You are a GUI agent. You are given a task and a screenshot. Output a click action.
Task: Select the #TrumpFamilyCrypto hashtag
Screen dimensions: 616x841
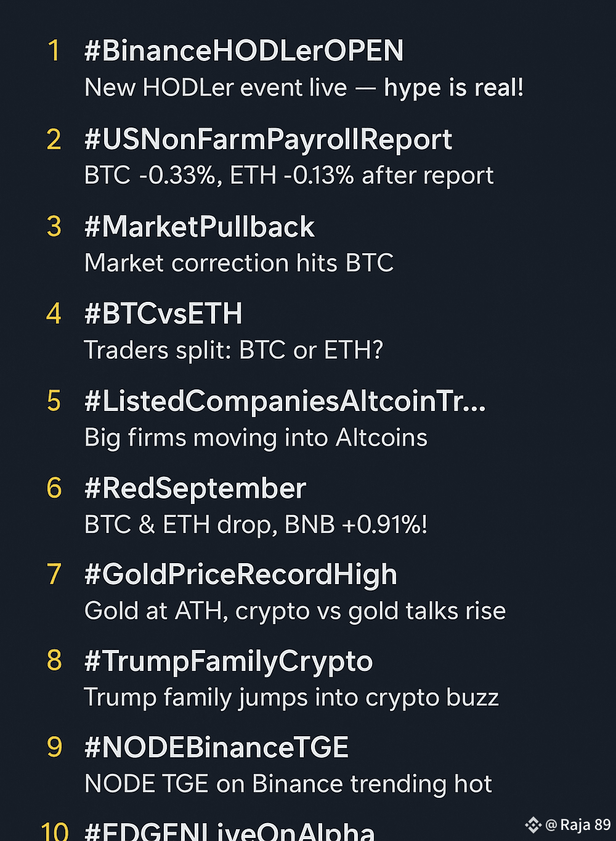[229, 661]
